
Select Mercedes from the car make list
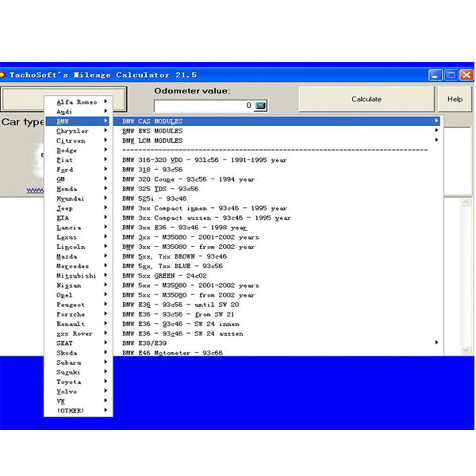coord(73,267)
